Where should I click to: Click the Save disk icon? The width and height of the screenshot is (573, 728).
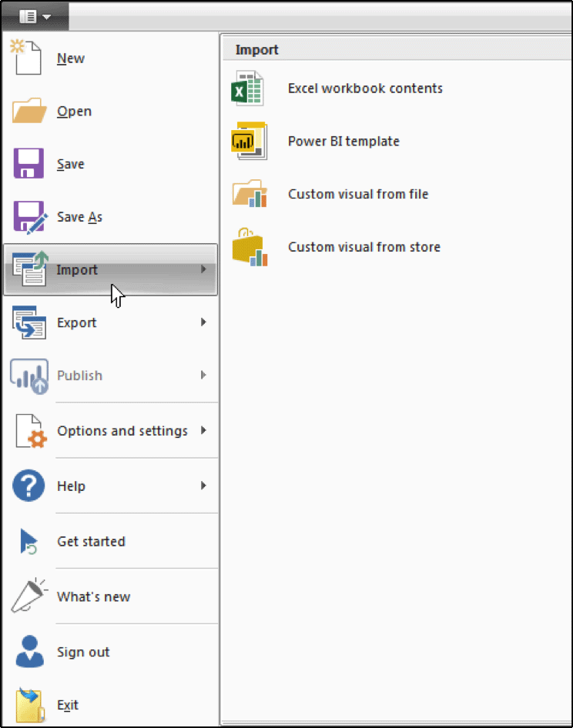coord(27,163)
